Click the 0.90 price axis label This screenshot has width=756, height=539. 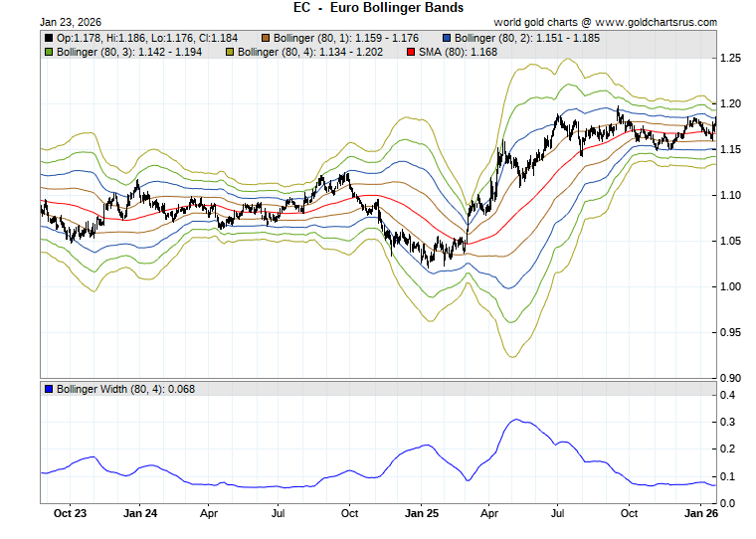pos(731,379)
